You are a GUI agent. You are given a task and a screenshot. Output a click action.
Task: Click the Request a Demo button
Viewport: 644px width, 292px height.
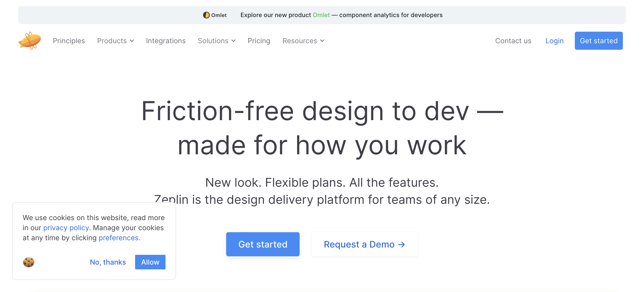coord(364,244)
